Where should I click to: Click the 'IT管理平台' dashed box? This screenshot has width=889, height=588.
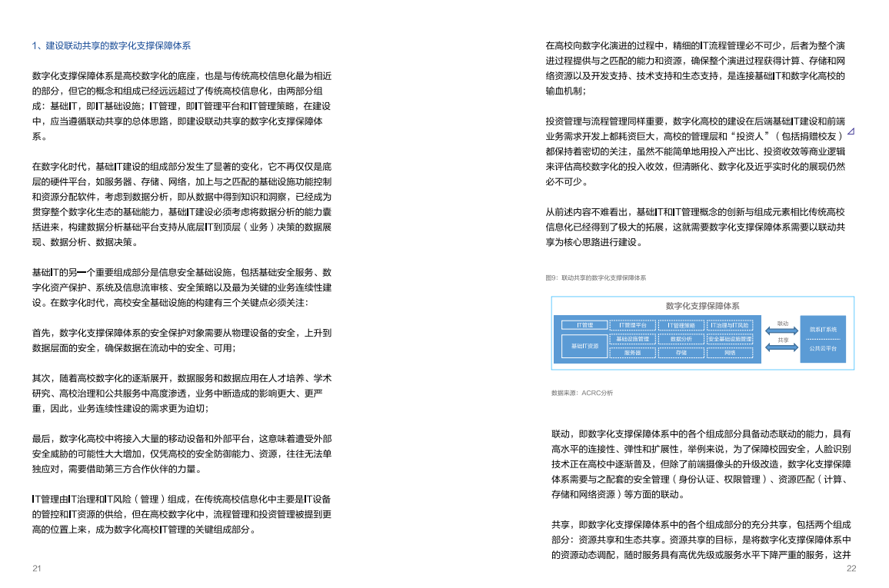coord(632,325)
